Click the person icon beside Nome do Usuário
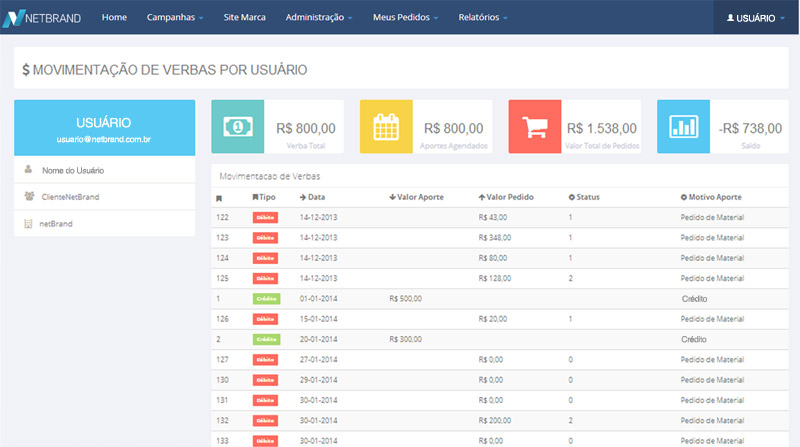The image size is (800, 447). [x=29, y=169]
